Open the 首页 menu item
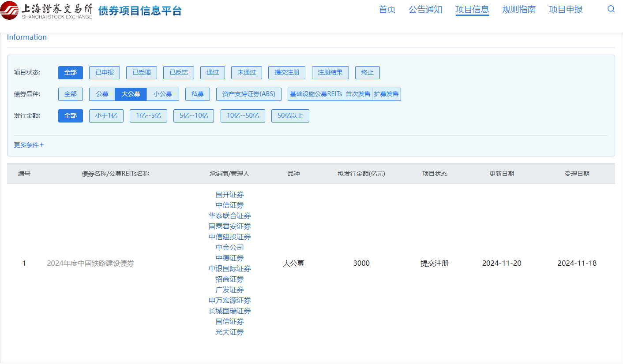 387,10
